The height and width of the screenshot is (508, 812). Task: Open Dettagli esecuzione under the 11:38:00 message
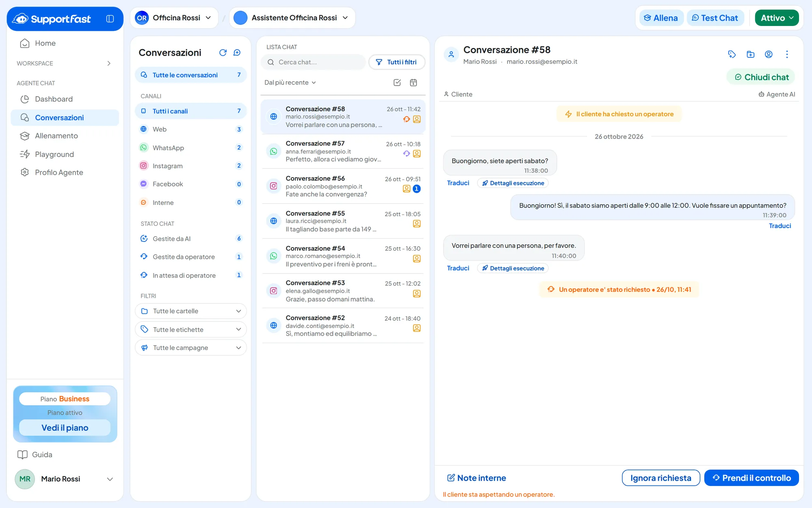click(513, 183)
